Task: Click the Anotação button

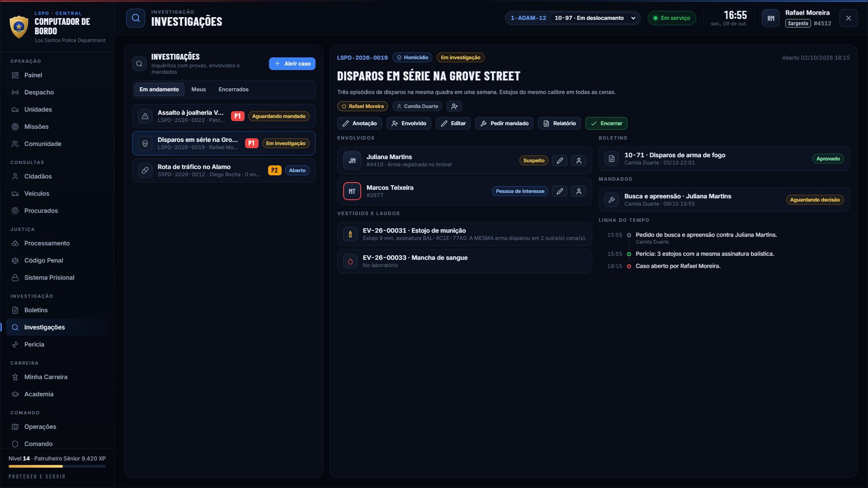Action: 360,123
